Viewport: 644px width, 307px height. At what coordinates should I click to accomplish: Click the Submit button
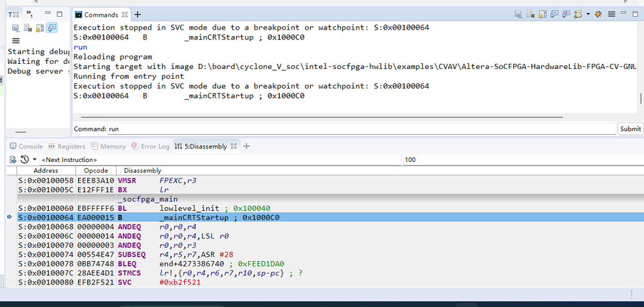coord(630,128)
